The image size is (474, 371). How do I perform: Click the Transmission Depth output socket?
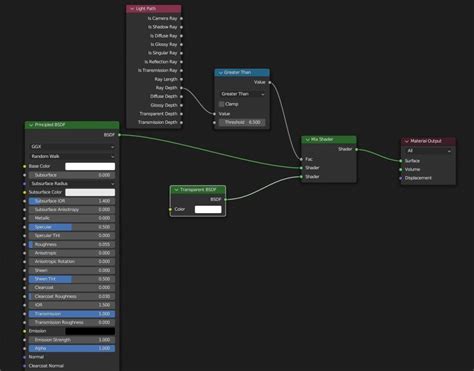181,123
